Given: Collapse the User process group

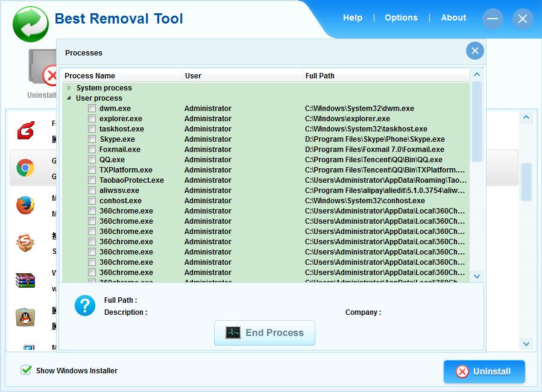Looking at the screenshot, I should tap(69, 98).
